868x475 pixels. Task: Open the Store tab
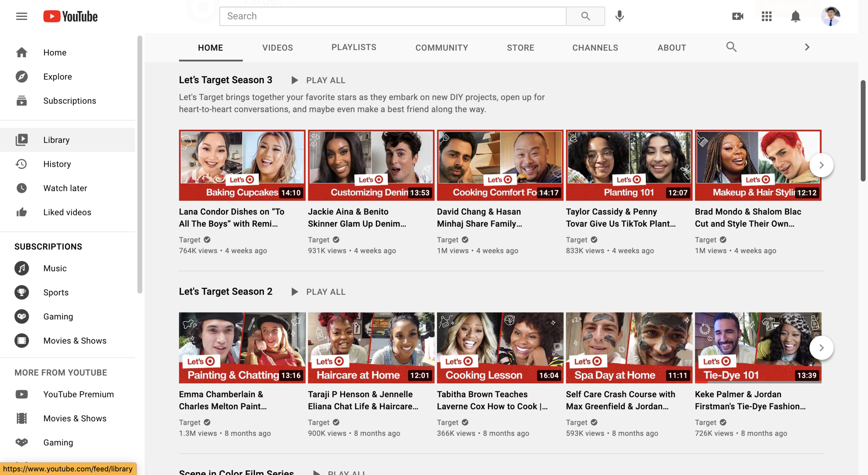tap(520, 48)
